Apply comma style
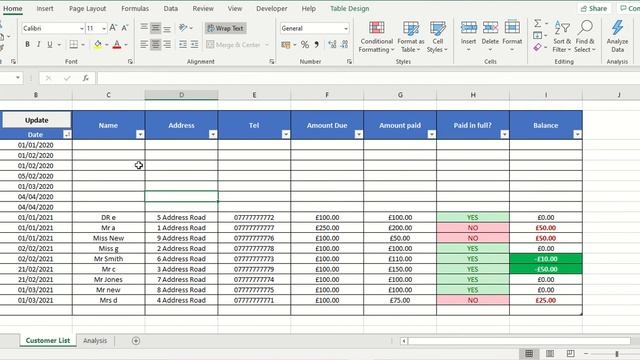This screenshot has width=640, height=360. coord(317,44)
